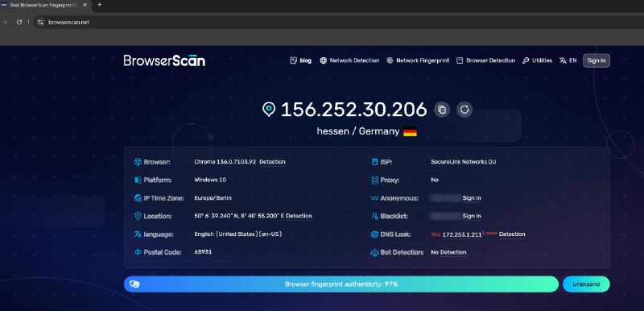This screenshot has height=311, width=644.
Task: Click the Chrome icon beside Browser label
Action: 138,162
